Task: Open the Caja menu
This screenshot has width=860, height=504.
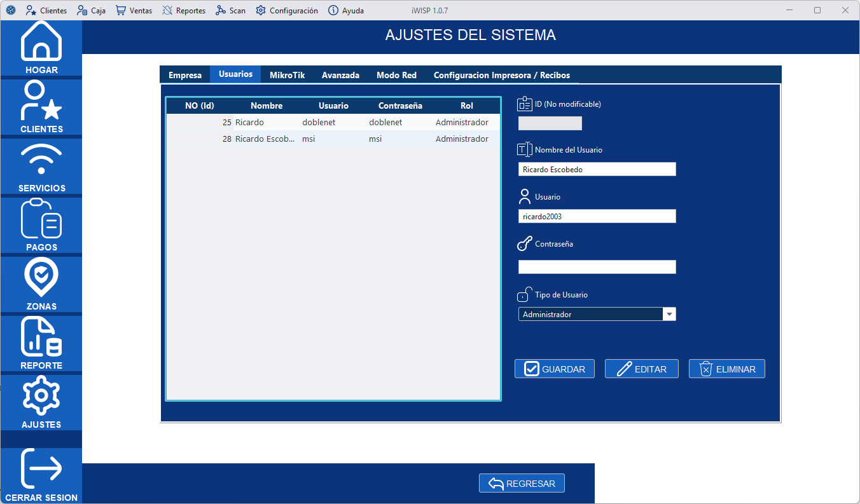Action: [91, 10]
